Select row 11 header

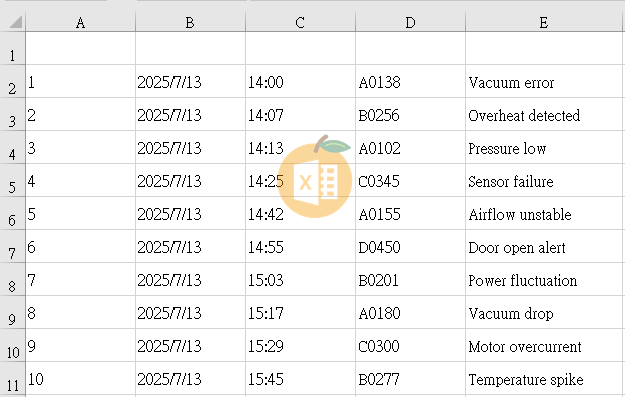tap(13, 379)
